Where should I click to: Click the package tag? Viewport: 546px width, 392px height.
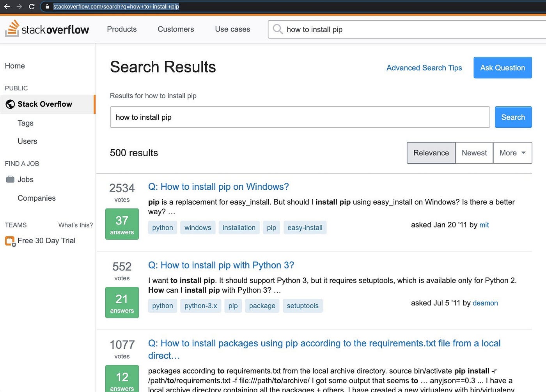click(262, 306)
